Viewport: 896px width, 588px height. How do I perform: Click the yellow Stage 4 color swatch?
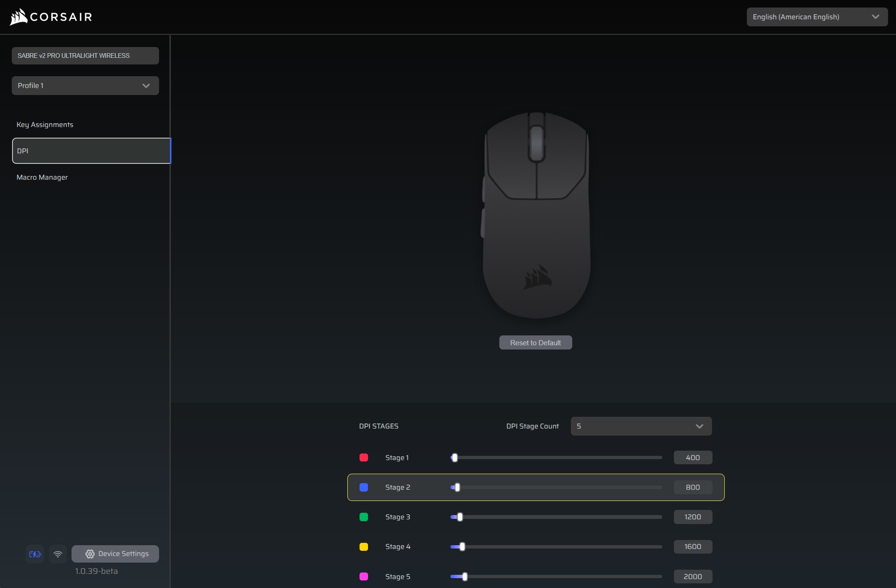pyautogui.click(x=364, y=547)
